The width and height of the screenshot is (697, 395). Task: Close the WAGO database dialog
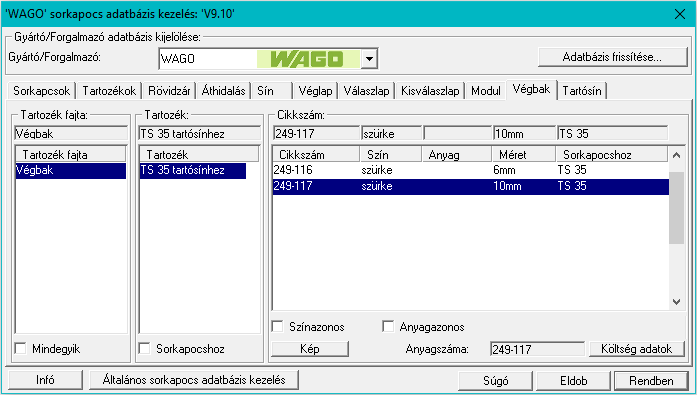pos(680,14)
